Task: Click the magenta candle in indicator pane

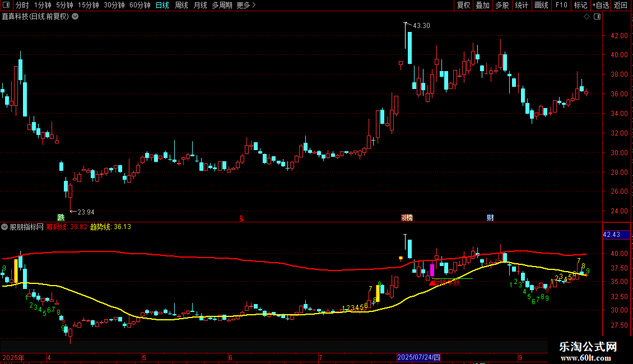Action: (x=432, y=270)
